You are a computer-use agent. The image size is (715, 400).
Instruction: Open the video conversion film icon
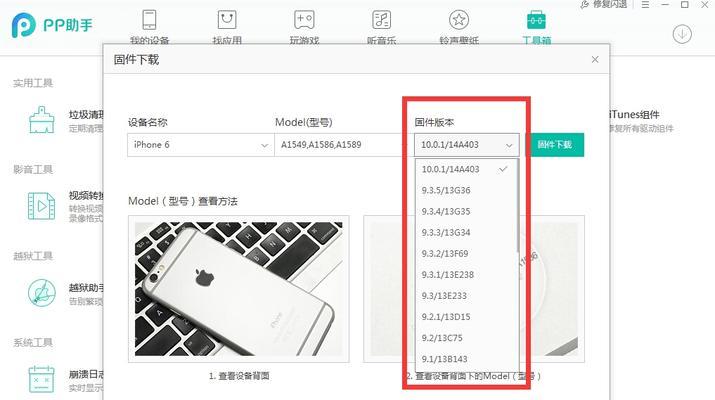click(x=41, y=206)
